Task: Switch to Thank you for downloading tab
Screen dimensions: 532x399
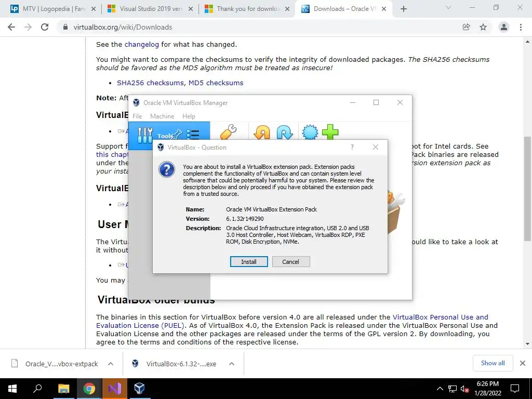Action: pyautogui.click(x=248, y=9)
